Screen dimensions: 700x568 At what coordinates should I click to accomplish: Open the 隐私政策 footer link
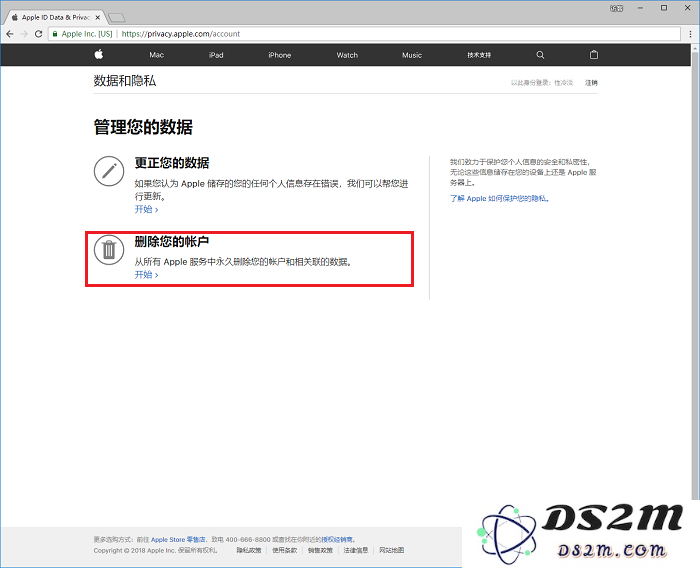(x=249, y=550)
